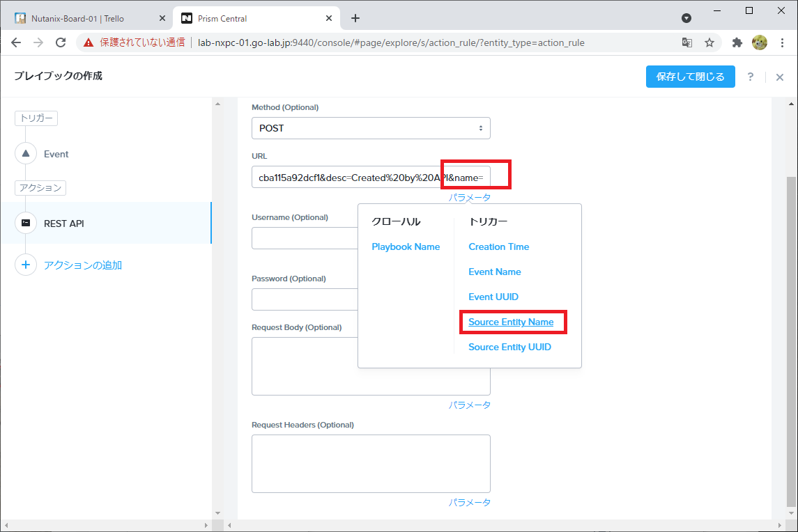Click the グローバル heading in parameter popup
This screenshot has width=798, height=532.
click(396, 221)
